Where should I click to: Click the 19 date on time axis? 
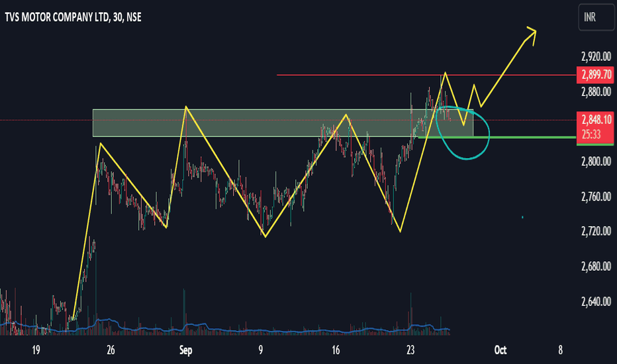(x=36, y=350)
